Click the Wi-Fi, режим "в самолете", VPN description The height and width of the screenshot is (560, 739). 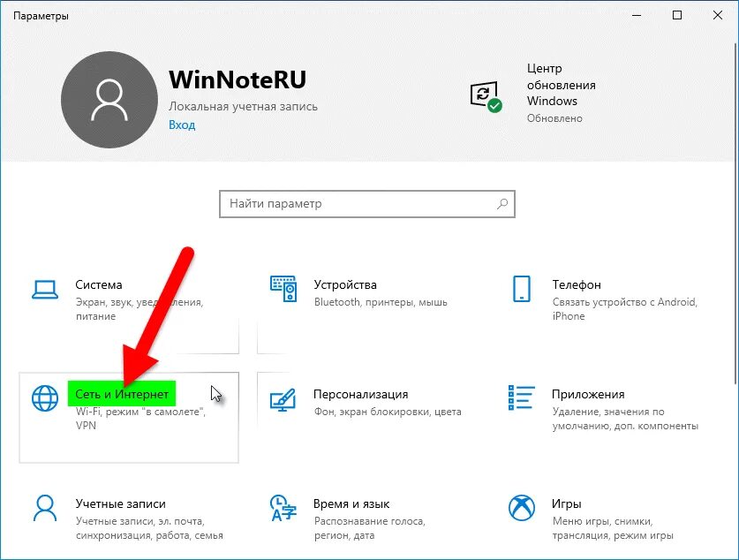[140, 419]
